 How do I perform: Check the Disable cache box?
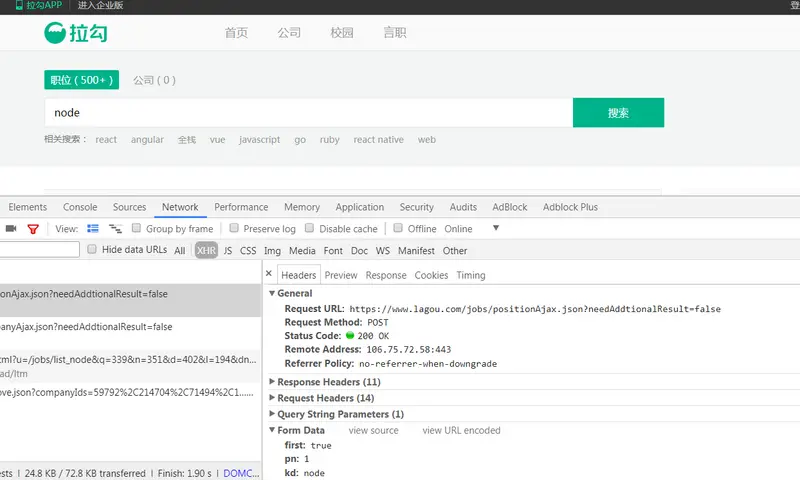tap(309, 228)
